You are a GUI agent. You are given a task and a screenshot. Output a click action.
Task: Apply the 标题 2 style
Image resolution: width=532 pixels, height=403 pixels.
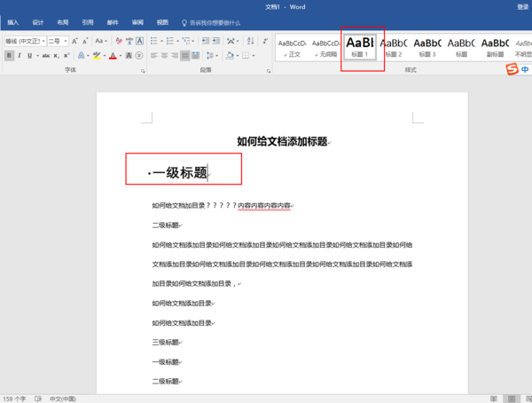click(x=394, y=46)
